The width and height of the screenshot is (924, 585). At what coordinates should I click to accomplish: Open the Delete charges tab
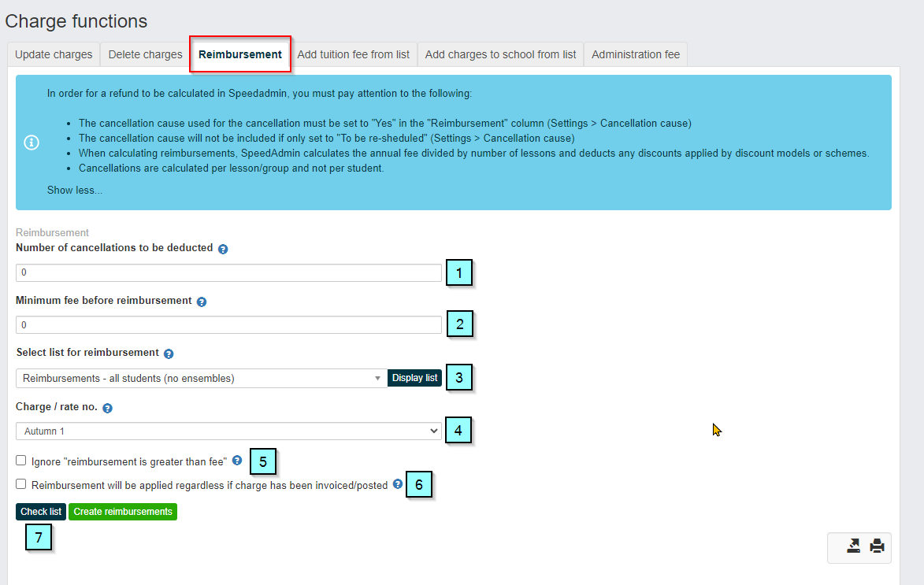(146, 55)
